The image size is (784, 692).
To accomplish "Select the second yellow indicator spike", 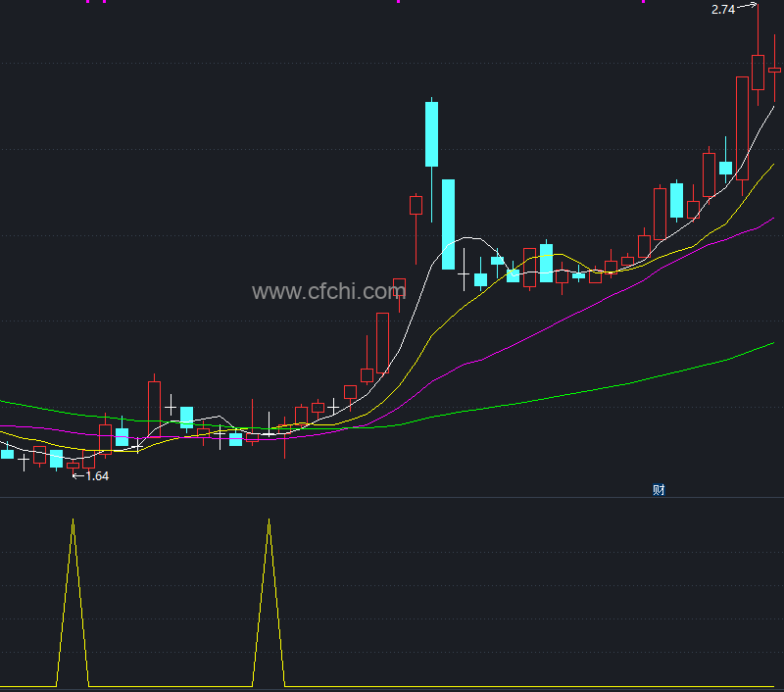I will tap(269, 602).
